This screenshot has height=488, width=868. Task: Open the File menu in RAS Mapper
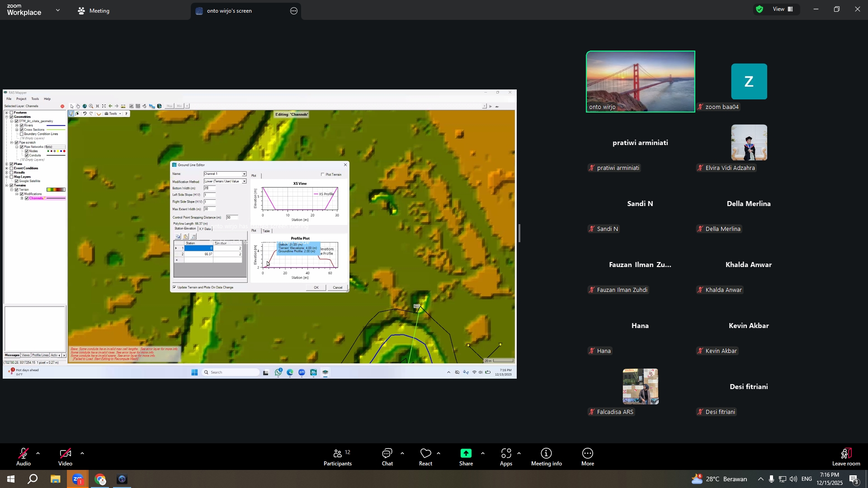click(9, 99)
